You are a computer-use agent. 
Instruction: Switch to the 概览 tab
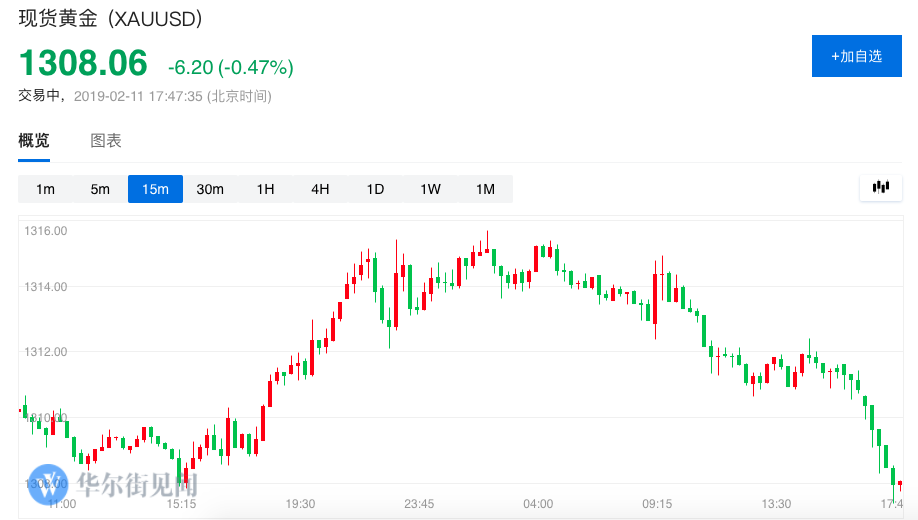34,141
